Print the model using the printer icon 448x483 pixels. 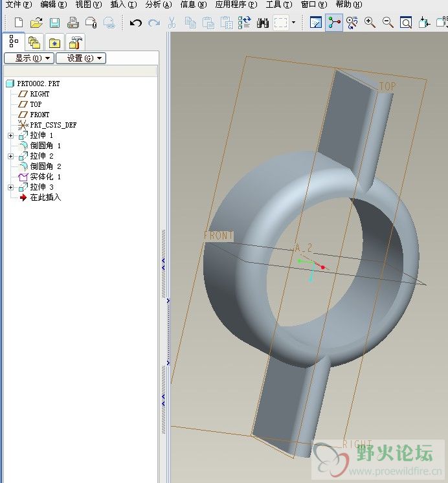[73, 23]
